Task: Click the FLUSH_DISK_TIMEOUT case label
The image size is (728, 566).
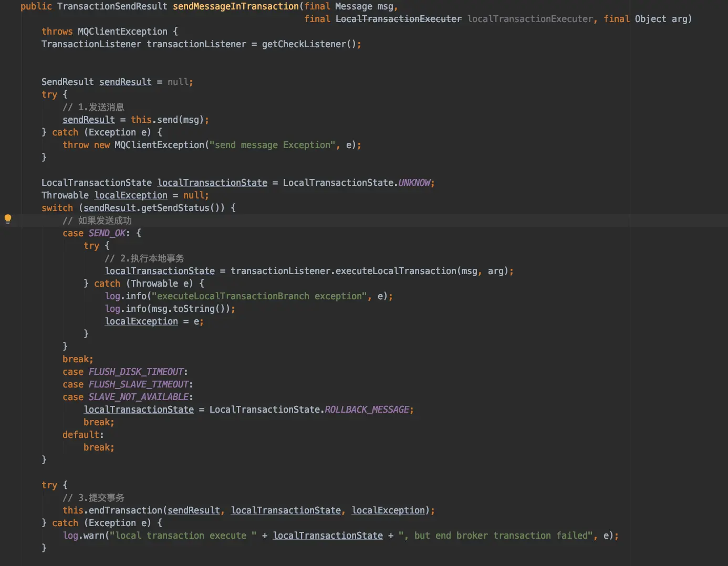Action: point(136,372)
